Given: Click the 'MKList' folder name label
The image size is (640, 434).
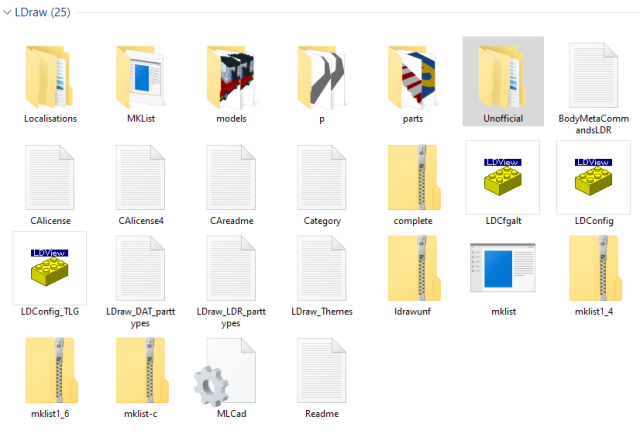Looking at the screenshot, I should pyautogui.click(x=141, y=119).
